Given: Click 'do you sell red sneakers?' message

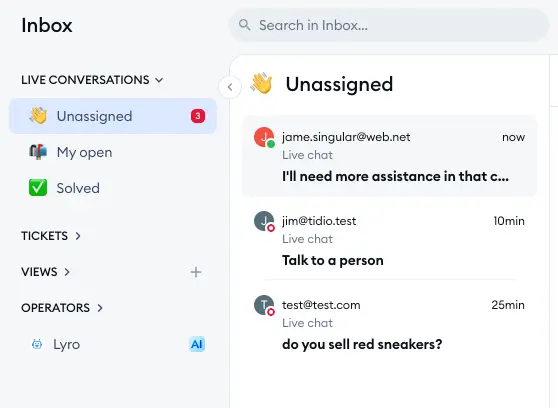Looking at the screenshot, I should click(x=362, y=344).
